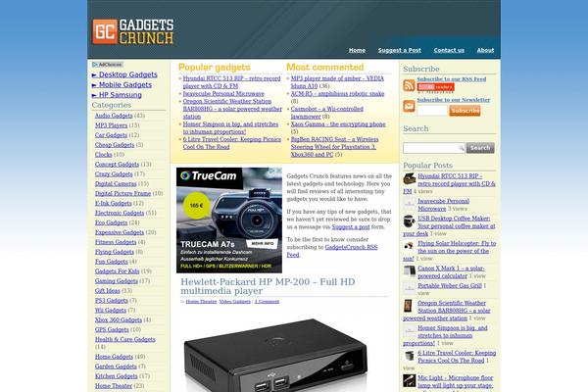Open MP3 player made of amber link
Screen dimensions: 588x392
click(x=337, y=82)
